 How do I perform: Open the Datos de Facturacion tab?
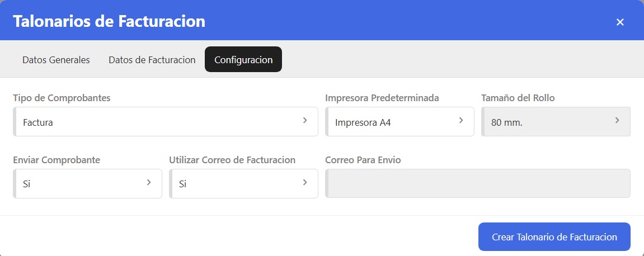coord(152,60)
